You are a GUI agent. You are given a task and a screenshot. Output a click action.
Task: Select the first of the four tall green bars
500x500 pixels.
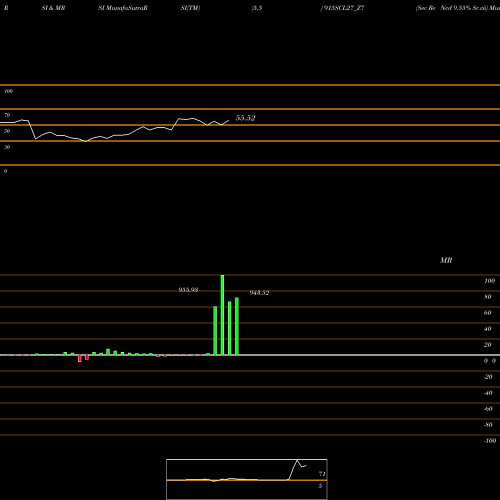point(215,331)
